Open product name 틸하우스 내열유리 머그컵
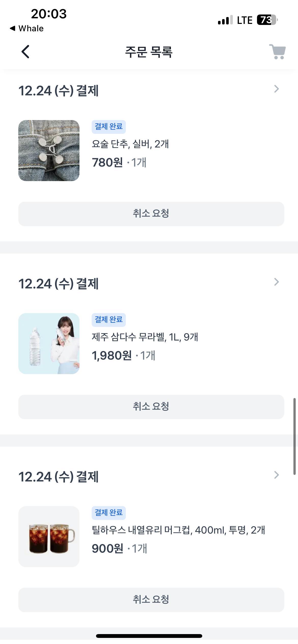This screenshot has width=298, height=644. click(x=178, y=530)
